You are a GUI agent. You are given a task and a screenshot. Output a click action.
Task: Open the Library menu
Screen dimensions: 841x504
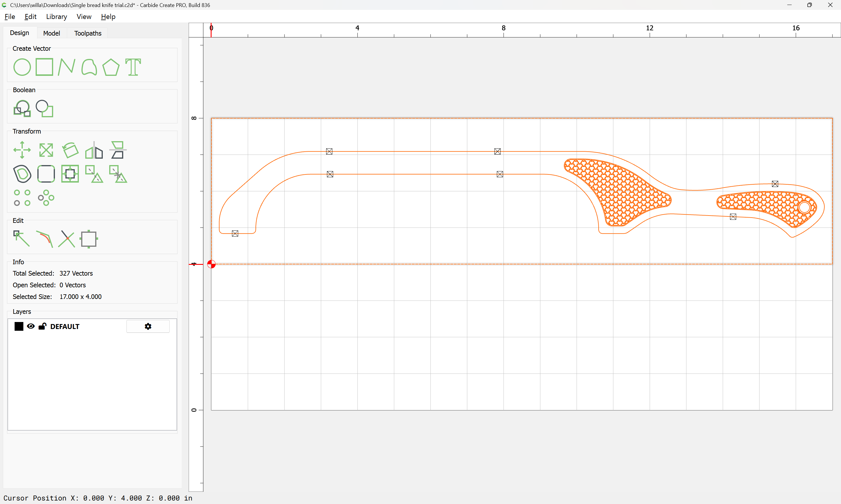coord(56,17)
